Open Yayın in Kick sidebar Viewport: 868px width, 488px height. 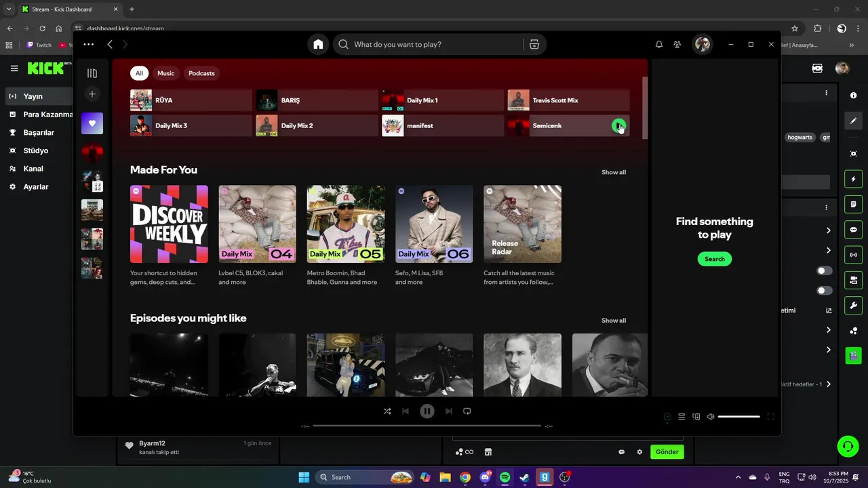point(37,96)
